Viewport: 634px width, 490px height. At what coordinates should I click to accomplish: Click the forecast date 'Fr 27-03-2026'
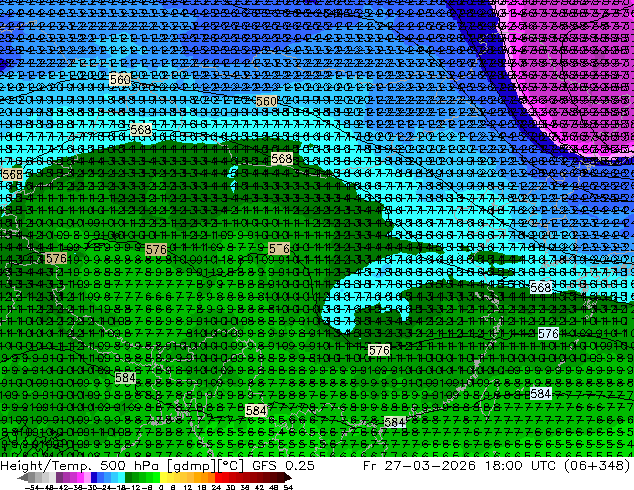[419, 465]
